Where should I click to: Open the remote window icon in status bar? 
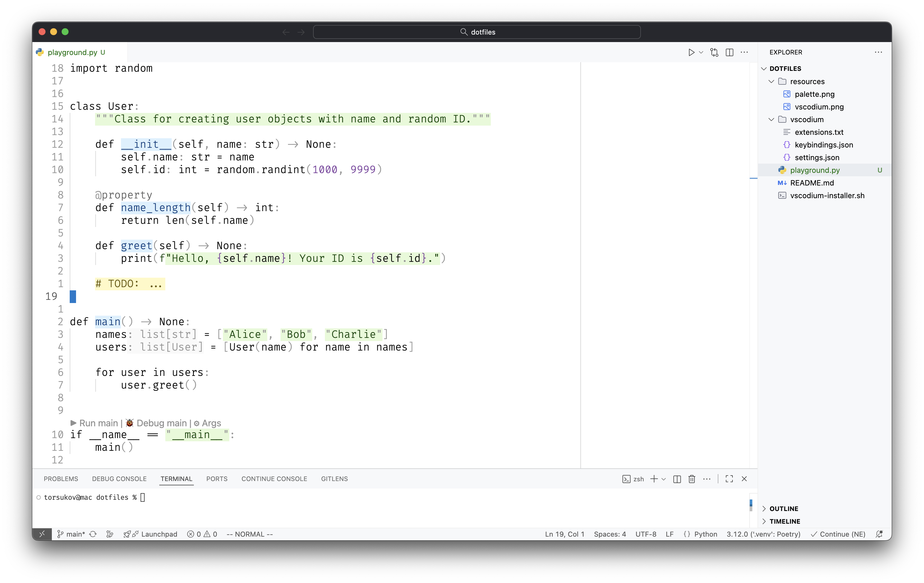tap(42, 534)
